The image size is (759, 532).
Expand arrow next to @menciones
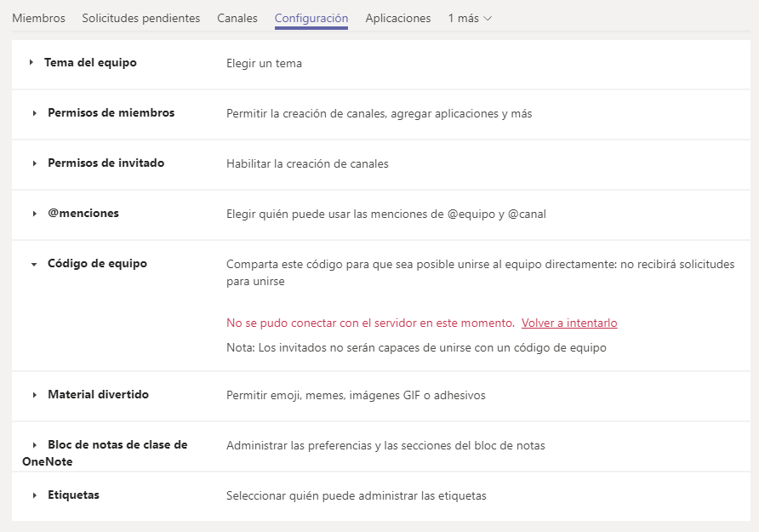tap(34, 214)
